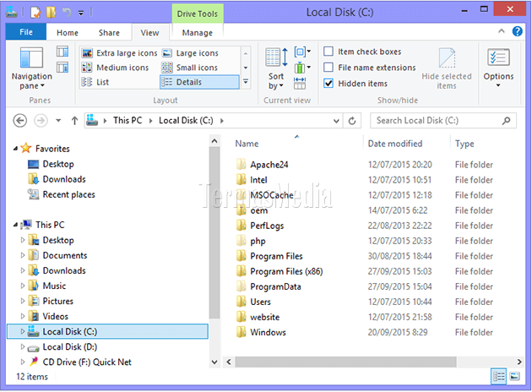The width and height of the screenshot is (532, 392).
Task: Go up one folder level
Action: 74,121
